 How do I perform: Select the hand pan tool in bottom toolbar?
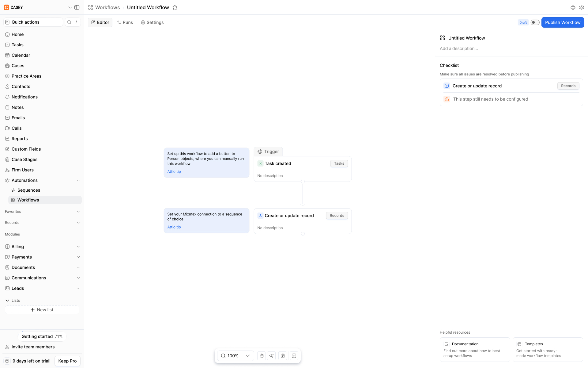point(262,356)
